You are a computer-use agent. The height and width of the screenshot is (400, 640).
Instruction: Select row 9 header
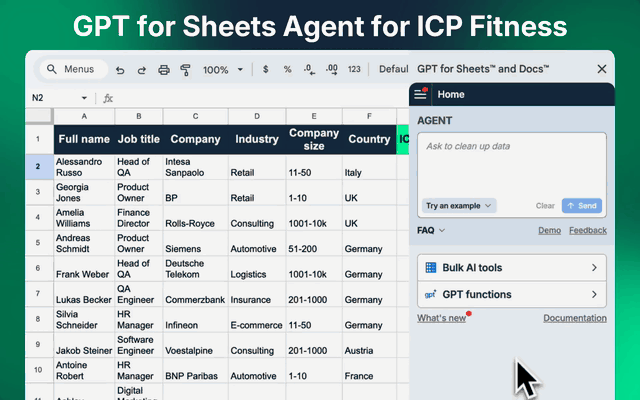(x=39, y=344)
